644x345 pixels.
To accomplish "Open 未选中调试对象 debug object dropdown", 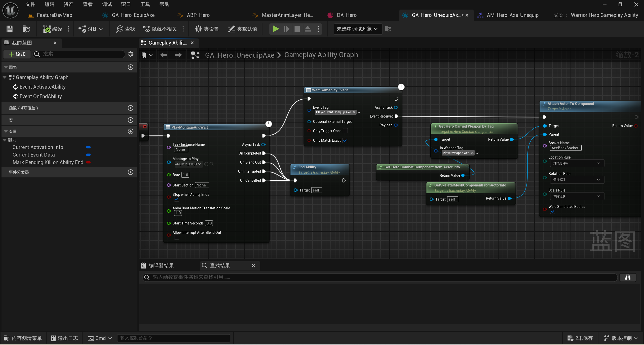I will [x=357, y=29].
